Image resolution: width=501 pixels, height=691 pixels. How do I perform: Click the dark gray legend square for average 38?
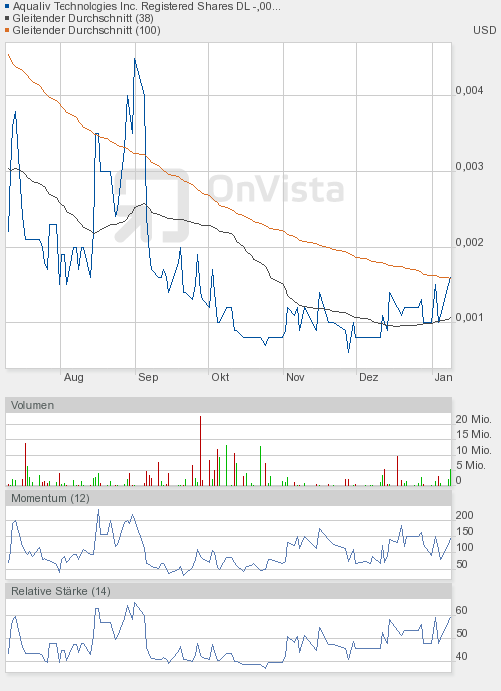(x=7, y=19)
